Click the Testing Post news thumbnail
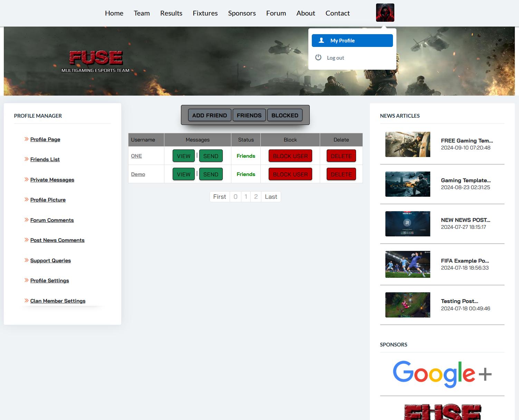 pos(407,305)
